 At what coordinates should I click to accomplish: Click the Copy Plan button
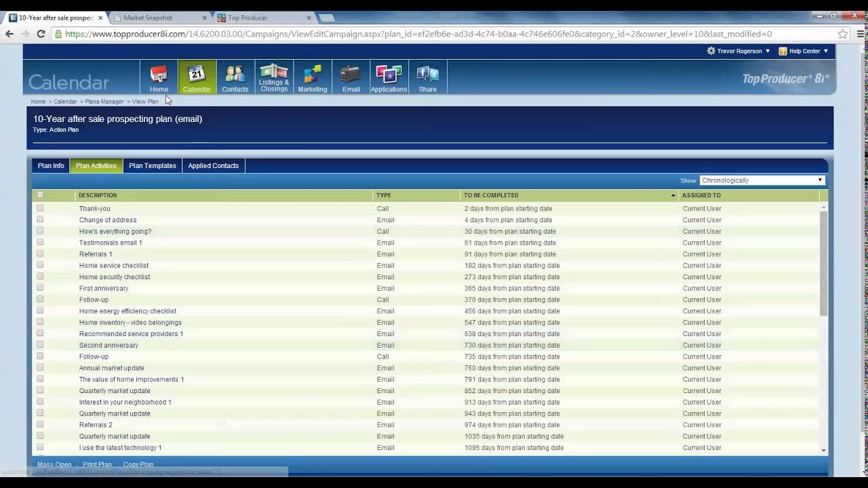tap(138, 465)
